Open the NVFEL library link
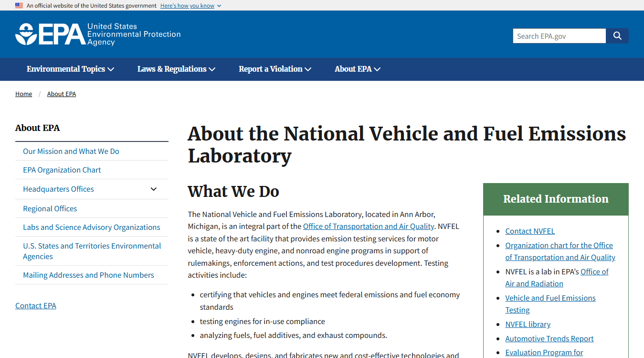The image size is (644, 358). click(528, 324)
